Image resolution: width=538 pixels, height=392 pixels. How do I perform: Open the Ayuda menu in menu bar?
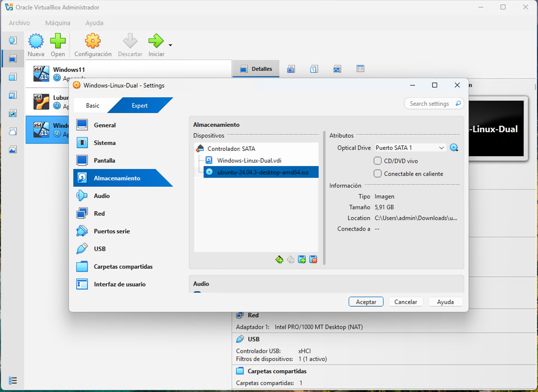(94, 23)
